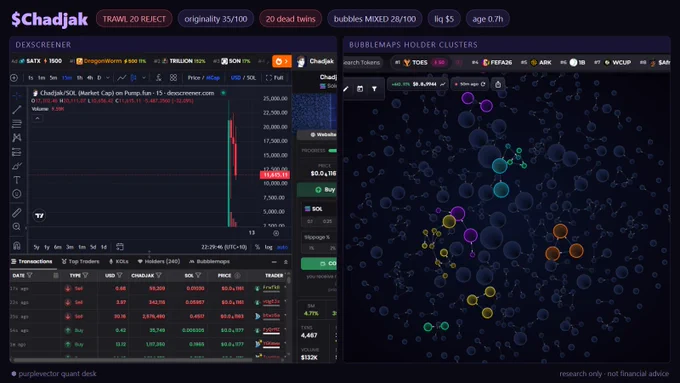Select the crosshair cursor tool
680x383 pixels.
16,95
